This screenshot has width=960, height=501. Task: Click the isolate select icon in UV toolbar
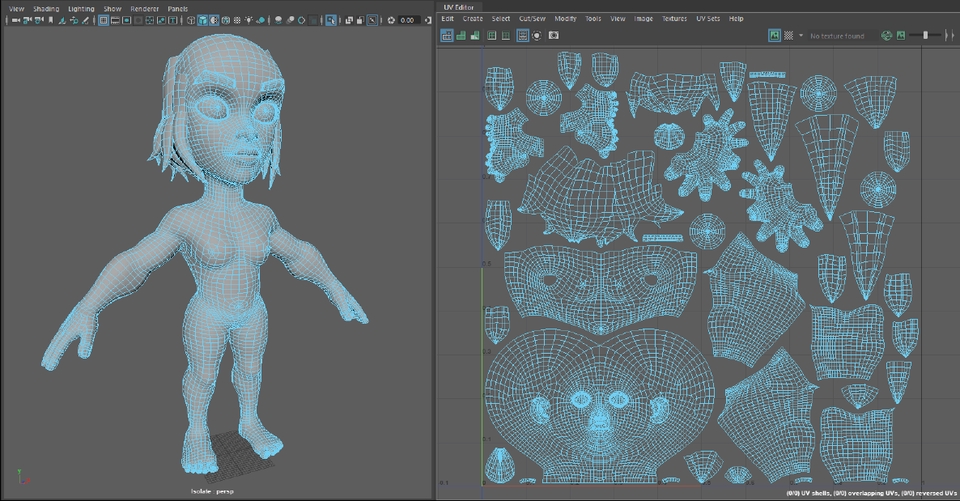537,36
